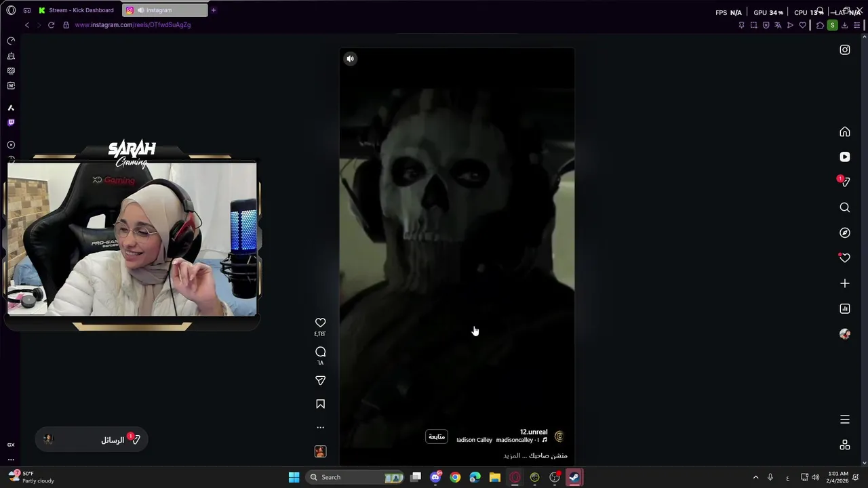Take a snapshot with toolbar icon

753,25
